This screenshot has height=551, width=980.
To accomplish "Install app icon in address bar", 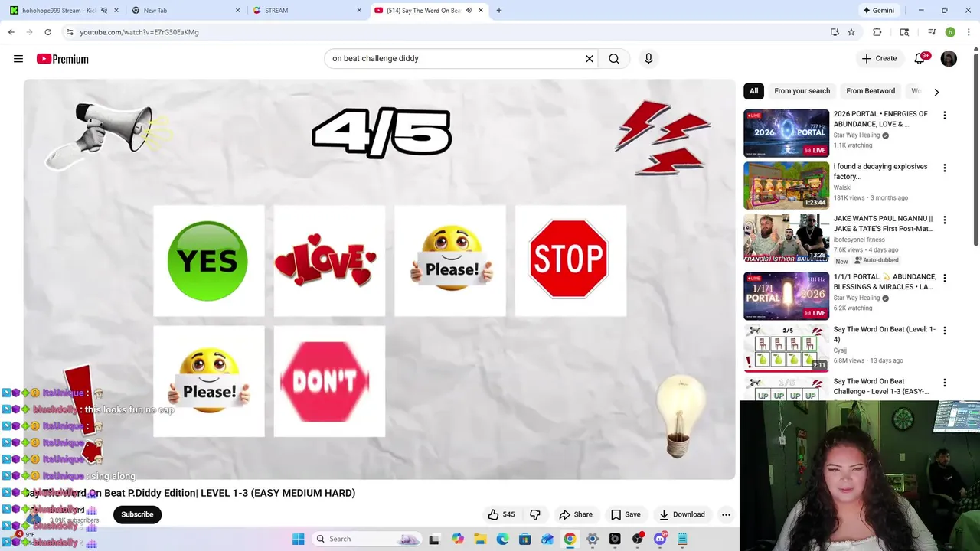I will 835,32.
